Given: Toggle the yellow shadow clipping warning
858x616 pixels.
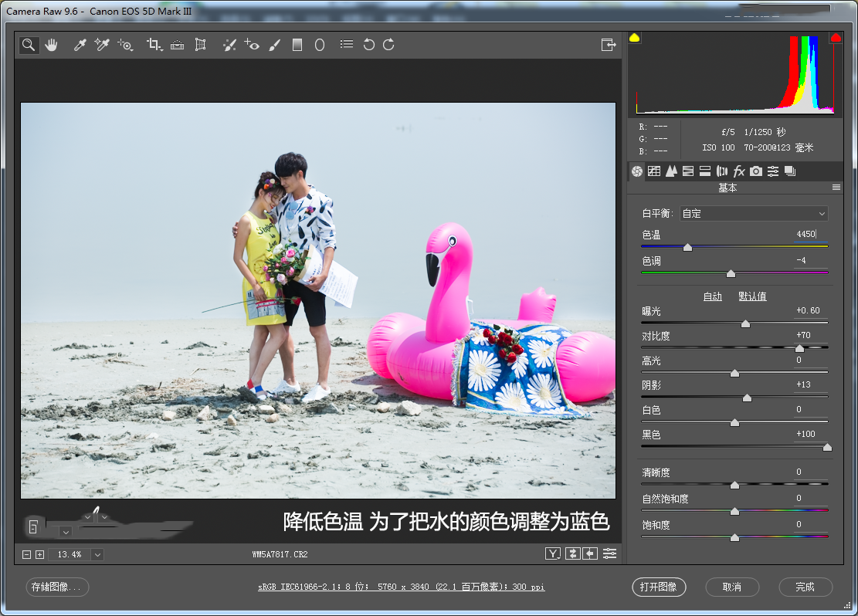Looking at the screenshot, I should pyautogui.click(x=635, y=38).
